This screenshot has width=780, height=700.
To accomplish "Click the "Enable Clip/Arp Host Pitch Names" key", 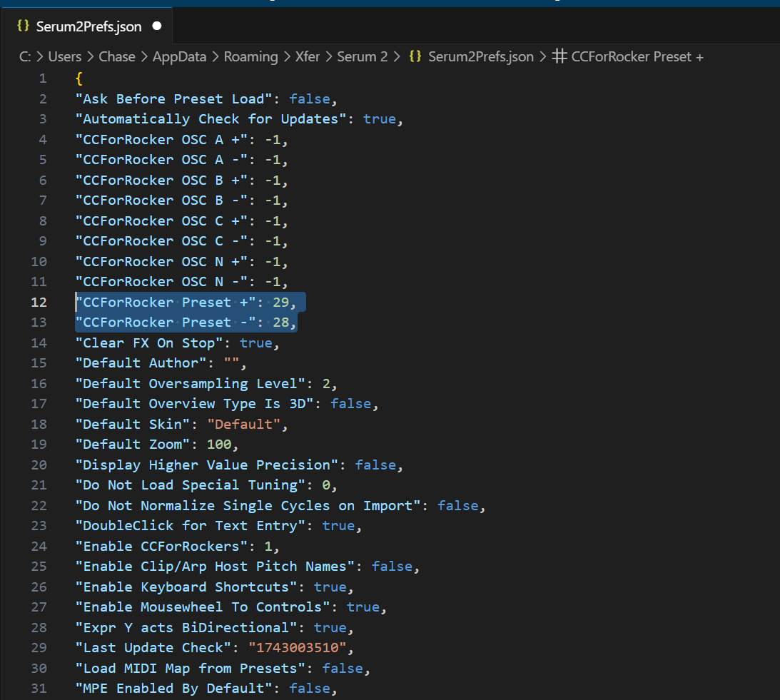I will tap(215, 566).
